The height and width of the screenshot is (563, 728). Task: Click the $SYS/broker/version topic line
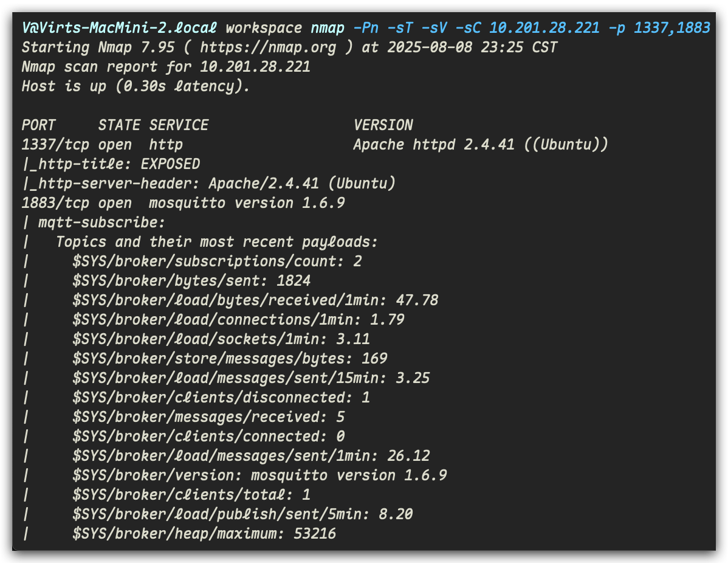pyautogui.click(x=259, y=475)
